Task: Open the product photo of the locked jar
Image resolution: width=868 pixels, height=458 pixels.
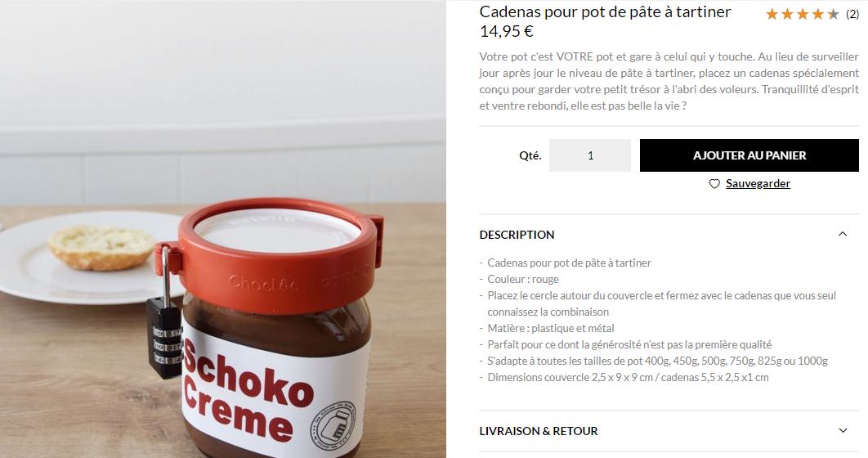Action: coord(223,229)
